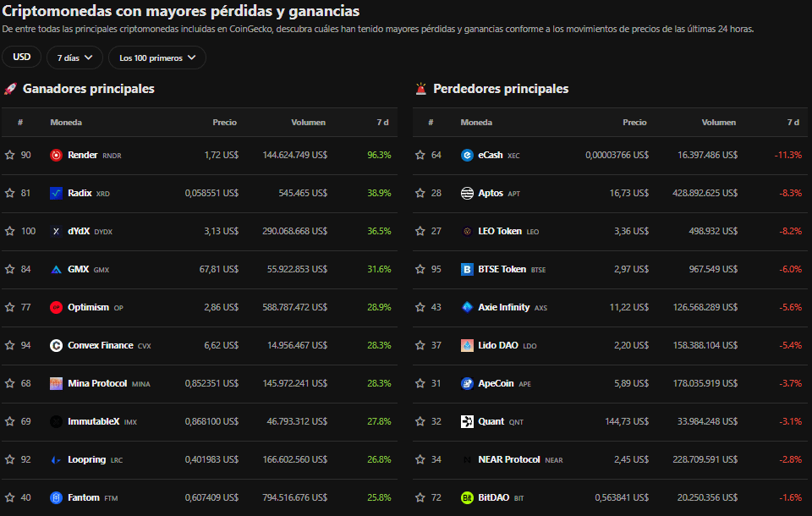This screenshot has height=516, width=812.
Task: Click the Axie Infinity logo icon
Action: tap(467, 307)
